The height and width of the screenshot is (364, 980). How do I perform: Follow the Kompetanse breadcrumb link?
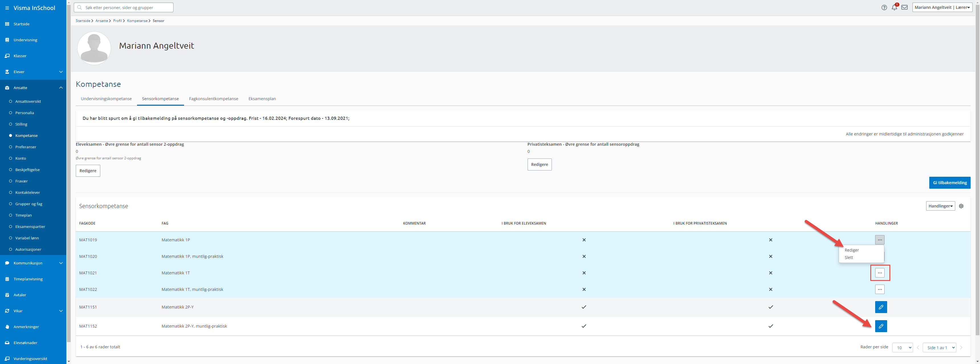click(x=137, y=21)
